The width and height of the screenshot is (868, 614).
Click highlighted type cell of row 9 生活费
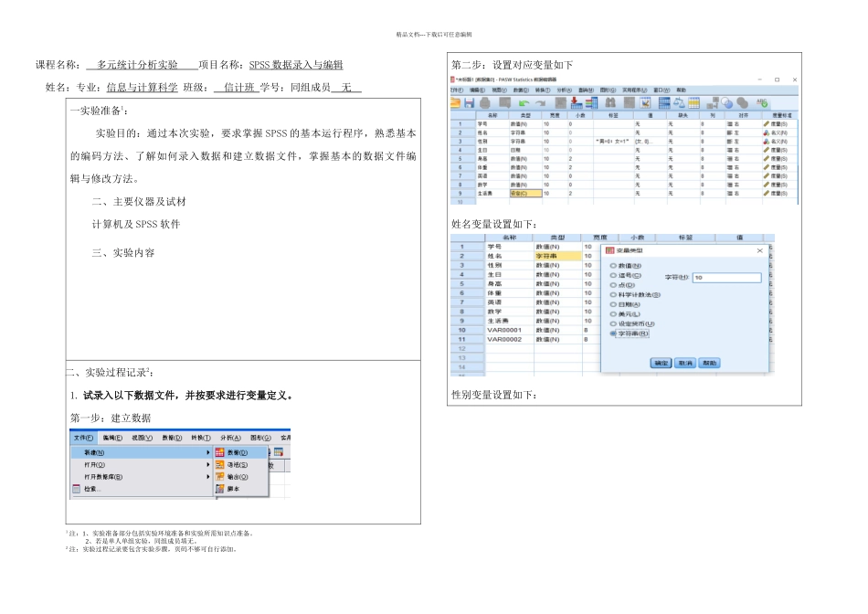pyautogui.click(x=525, y=194)
